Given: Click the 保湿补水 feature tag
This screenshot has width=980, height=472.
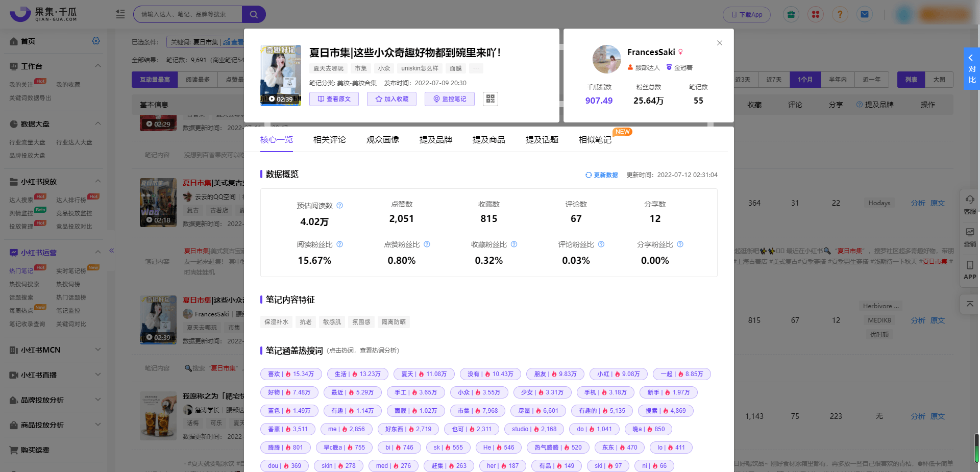Looking at the screenshot, I should point(276,322).
